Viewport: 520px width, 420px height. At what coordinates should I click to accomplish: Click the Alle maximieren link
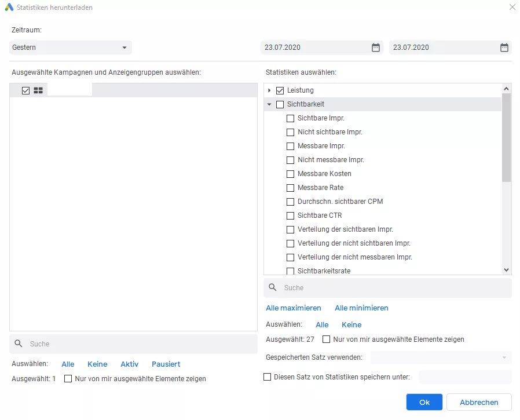point(294,308)
